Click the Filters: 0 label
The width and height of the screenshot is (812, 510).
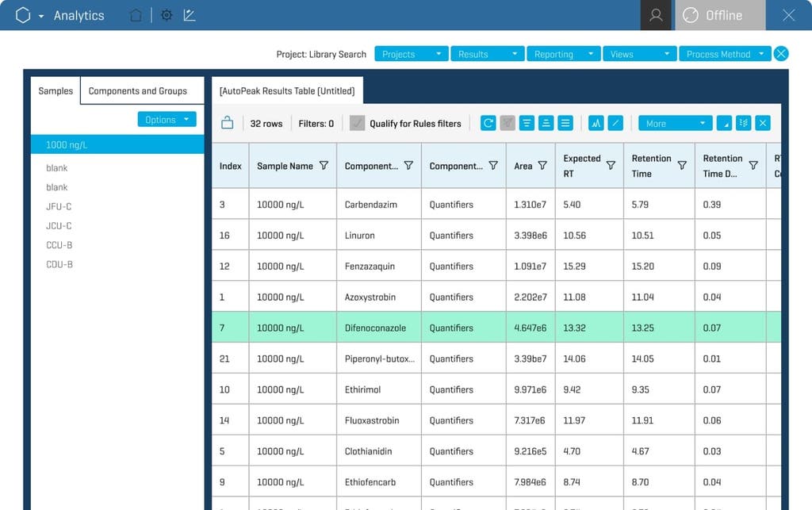(x=316, y=123)
